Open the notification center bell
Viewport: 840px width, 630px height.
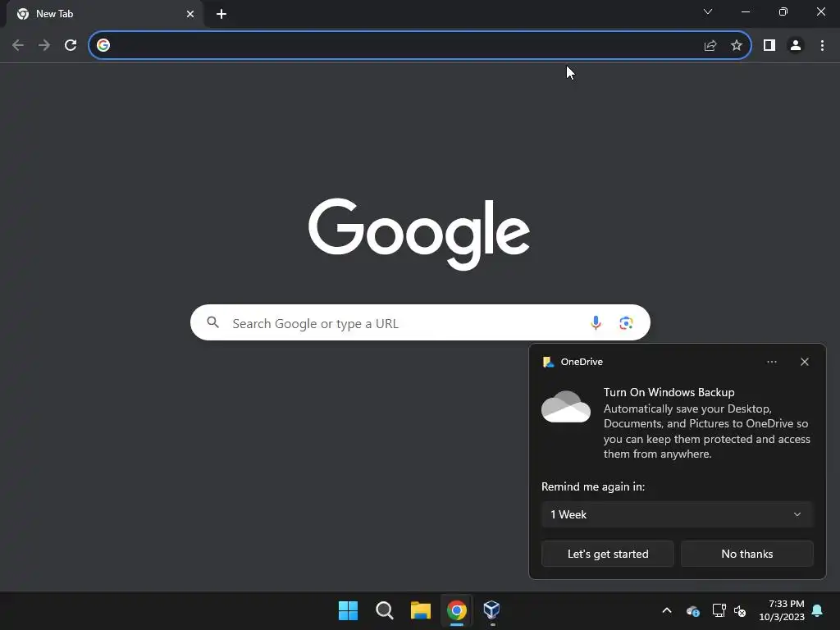[x=818, y=610]
